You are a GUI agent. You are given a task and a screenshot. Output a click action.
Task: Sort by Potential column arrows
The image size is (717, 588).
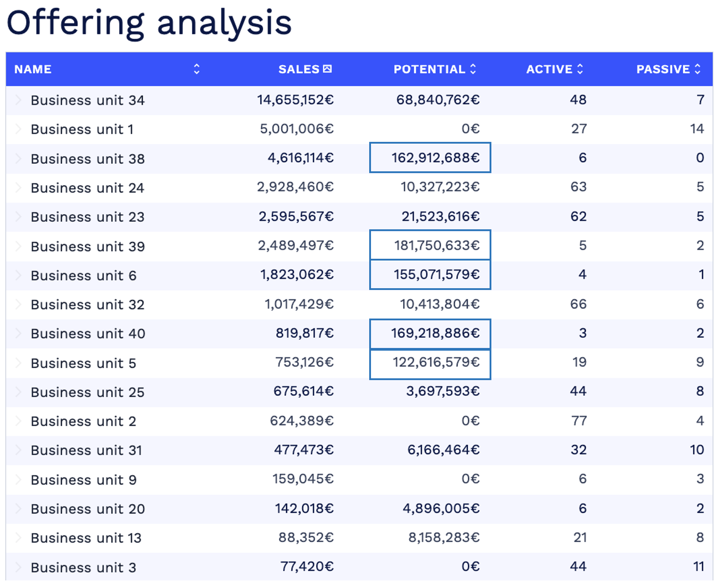pos(473,69)
